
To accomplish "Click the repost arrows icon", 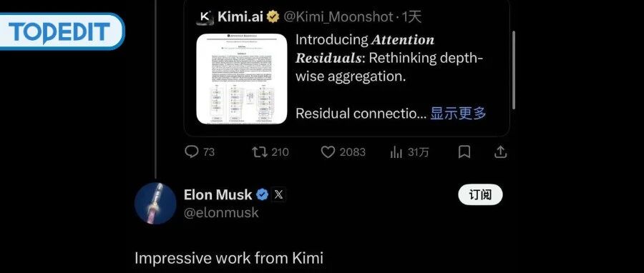I will click(x=259, y=152).
